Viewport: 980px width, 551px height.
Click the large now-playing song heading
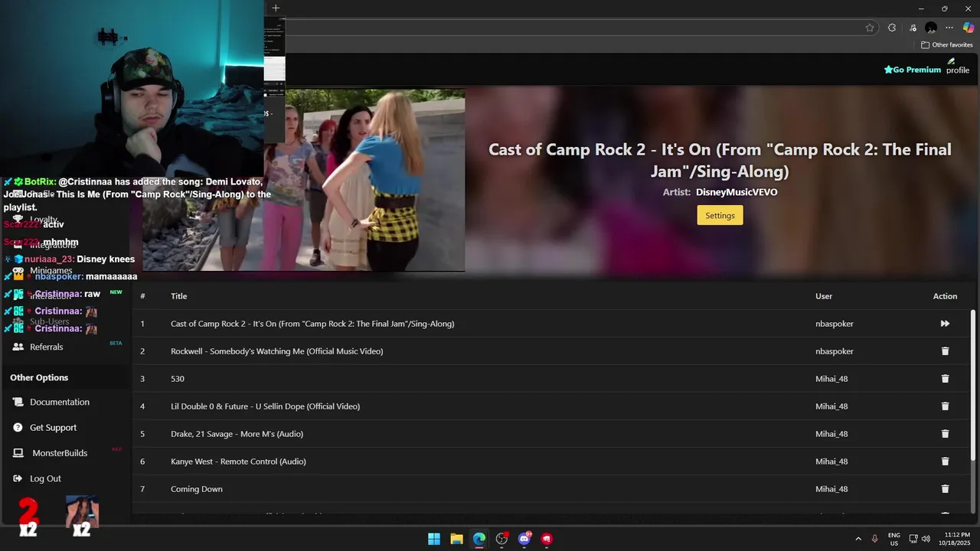pos(720,160)
